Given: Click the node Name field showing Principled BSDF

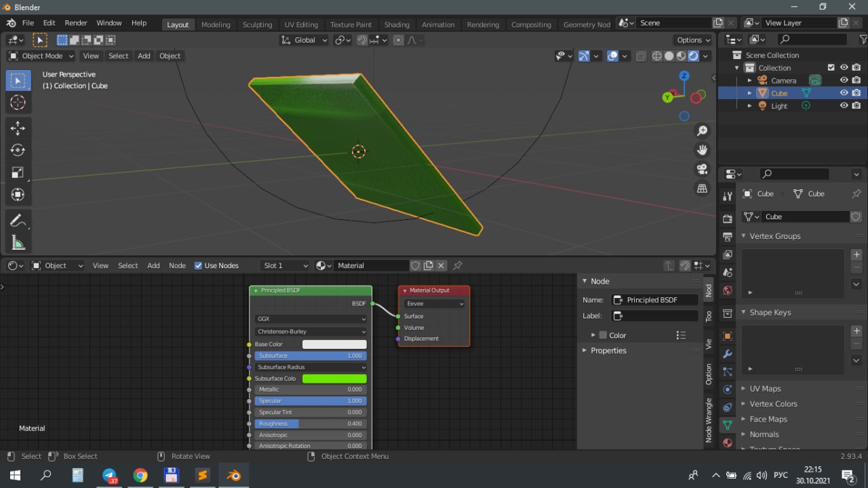Looking at the screenshot, I should (x=655, y=299).
